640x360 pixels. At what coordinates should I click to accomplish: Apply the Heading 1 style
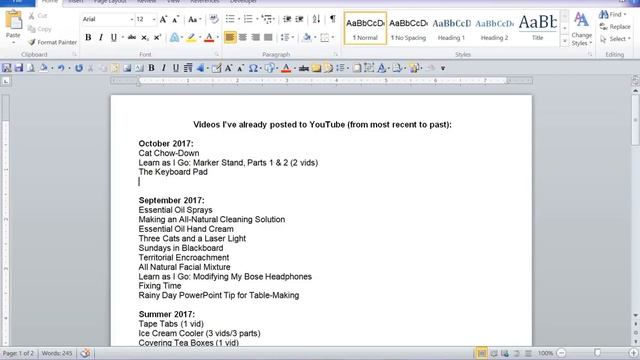coord(451,28)
